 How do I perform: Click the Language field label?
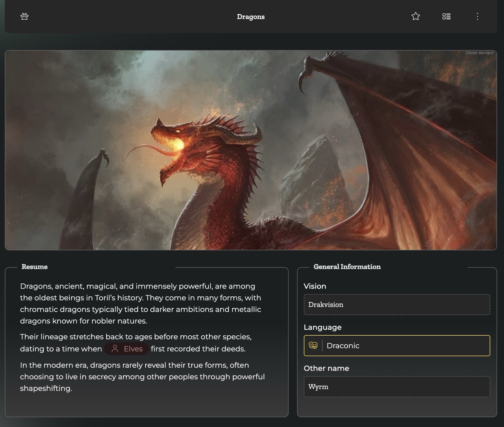click(x=322, y=327)
